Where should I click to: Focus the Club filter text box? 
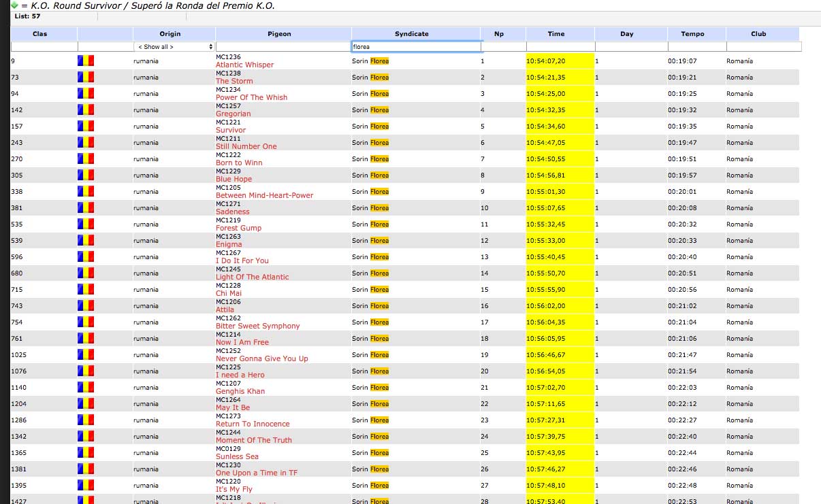pyautogui.click(x=764, y=47)
